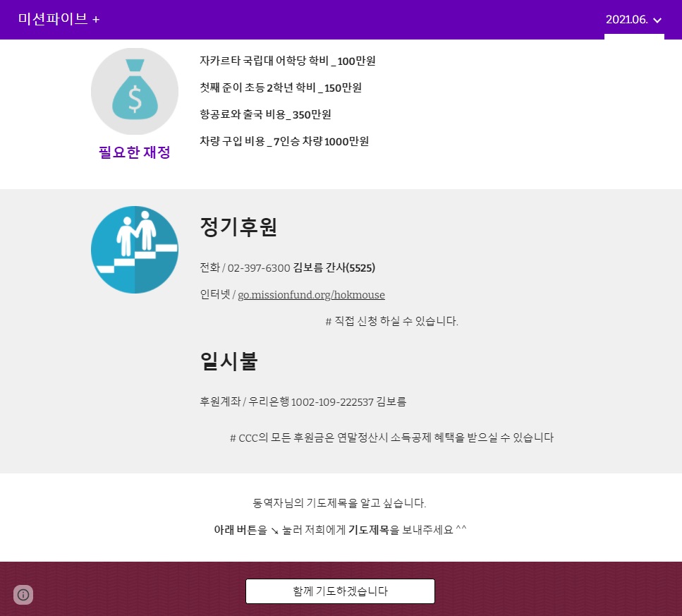
Task: Click the 함께 기도하겠습니다 button
Action: (x=340, y=591)
